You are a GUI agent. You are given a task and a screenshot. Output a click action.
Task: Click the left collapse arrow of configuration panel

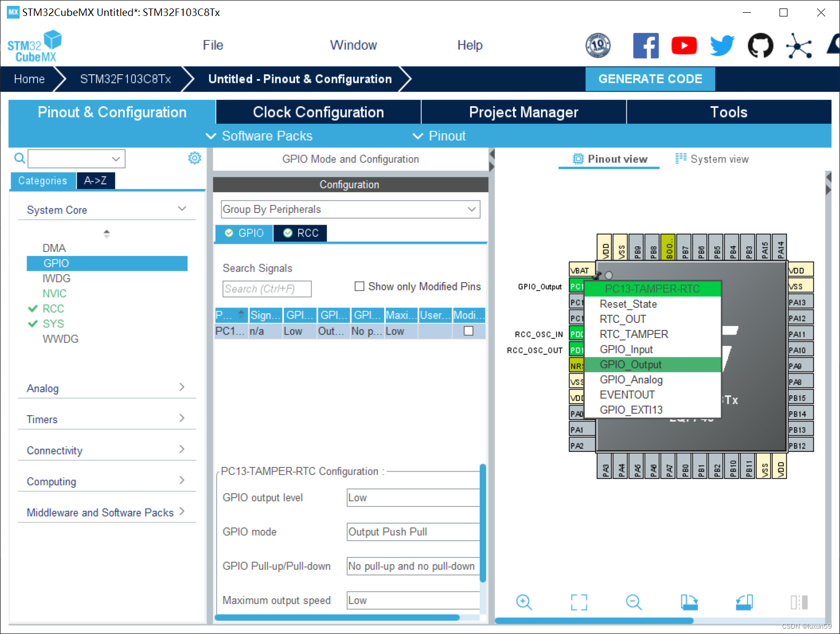click(491, 155)
